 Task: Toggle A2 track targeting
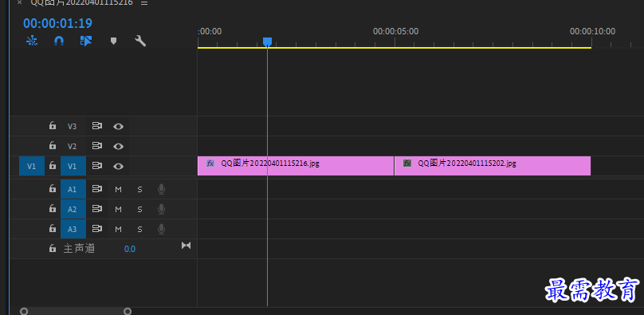73,209
